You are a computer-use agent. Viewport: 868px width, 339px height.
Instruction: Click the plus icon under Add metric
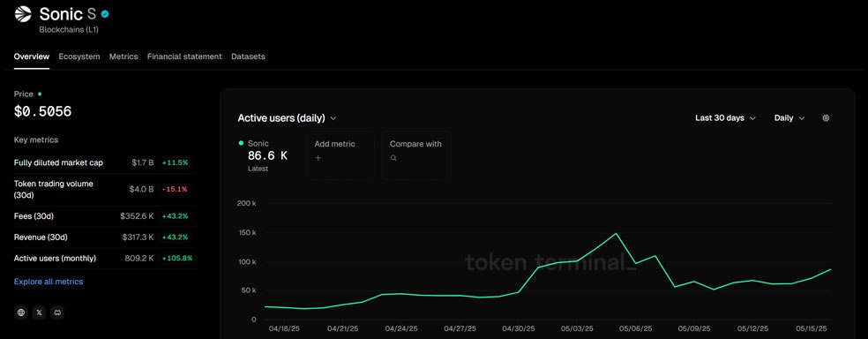318,158
